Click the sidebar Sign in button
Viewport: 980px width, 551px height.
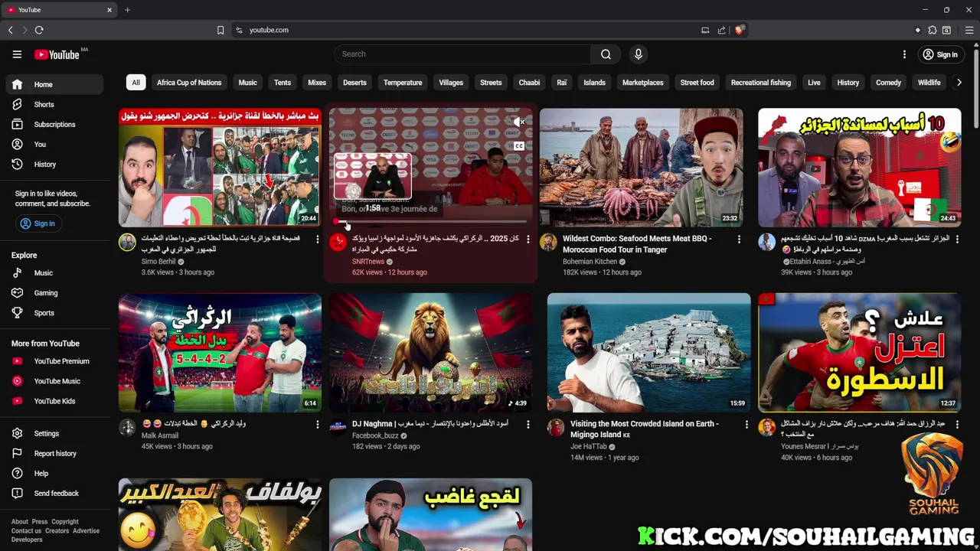coord(38,223)
